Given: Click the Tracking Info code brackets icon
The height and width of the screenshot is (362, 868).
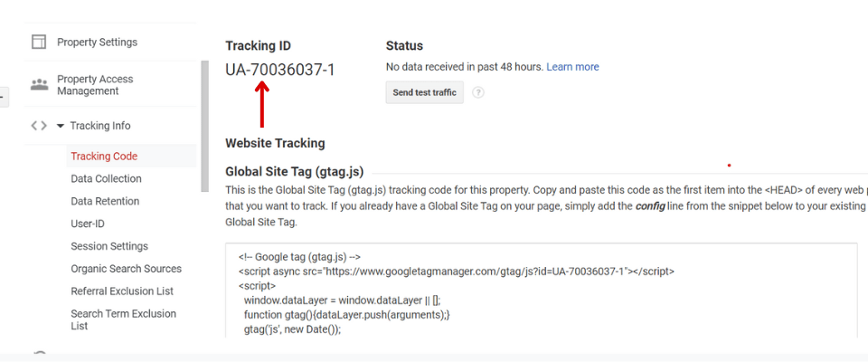Looking at the screenshot, I should pos(39,126).
